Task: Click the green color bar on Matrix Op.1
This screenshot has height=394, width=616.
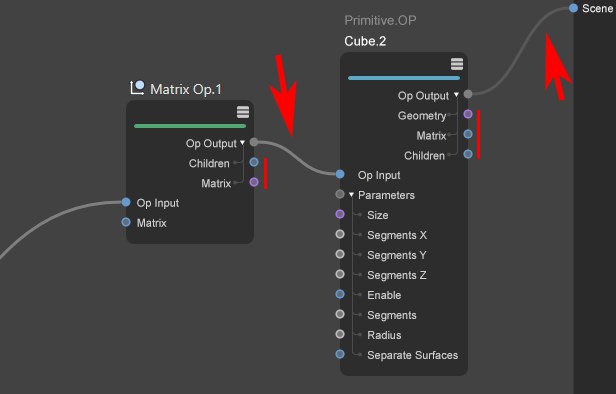Action: (x=190, y=126)
